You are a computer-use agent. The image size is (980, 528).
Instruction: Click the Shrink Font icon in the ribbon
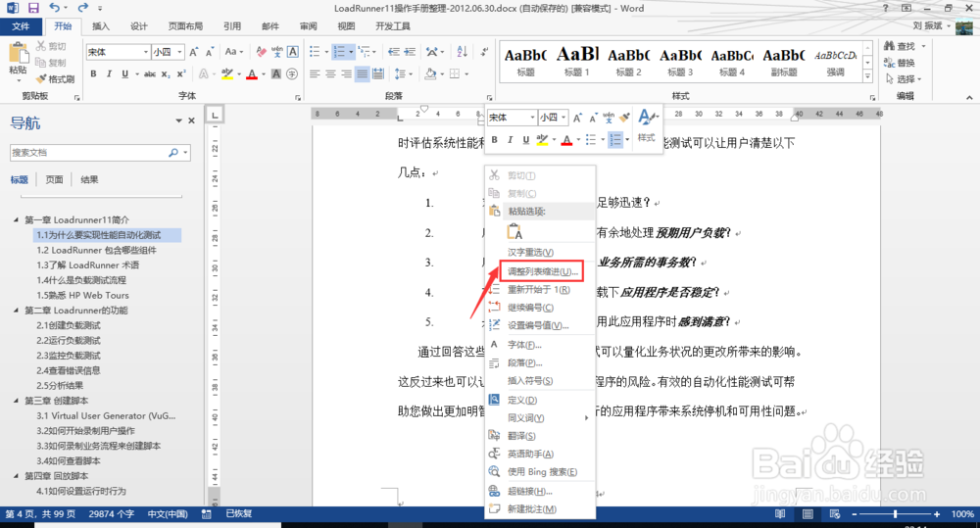pyautogui.click(x=210, y=52)
